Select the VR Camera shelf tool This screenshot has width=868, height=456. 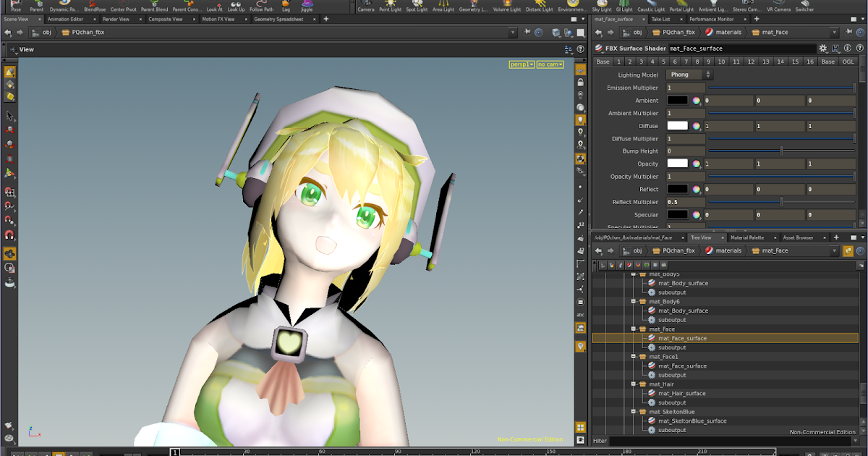778,6
